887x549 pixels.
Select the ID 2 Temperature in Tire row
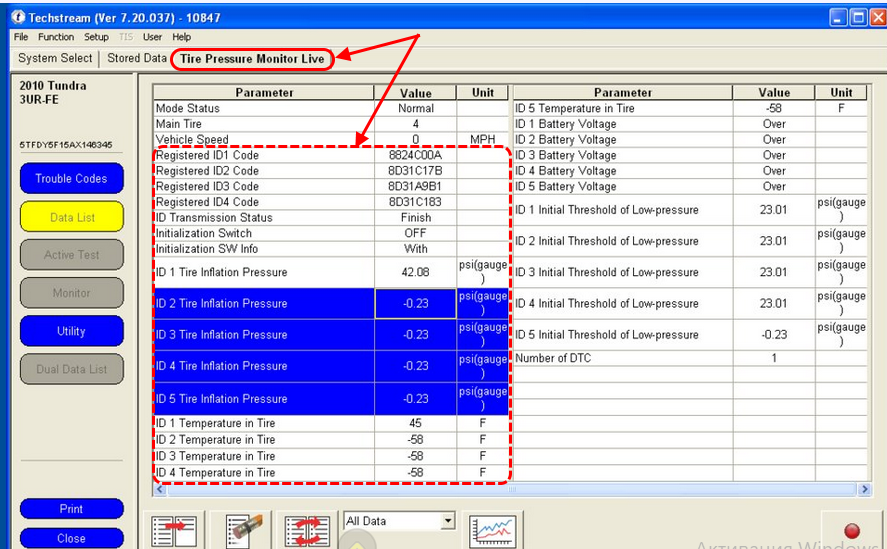331,440
